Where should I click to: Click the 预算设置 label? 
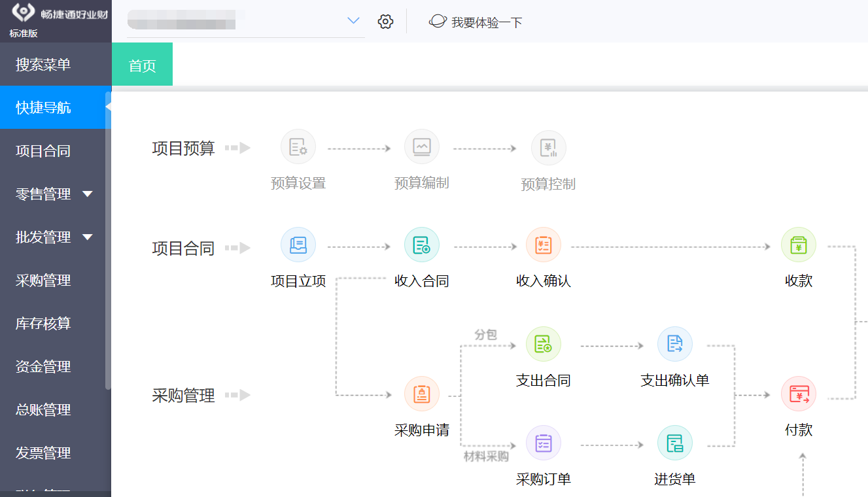(298, 183)
